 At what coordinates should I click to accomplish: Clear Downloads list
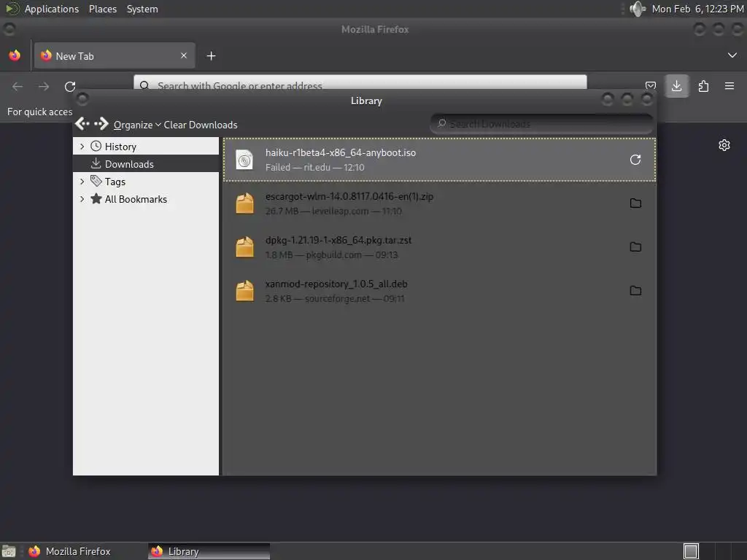click(201, 125)
